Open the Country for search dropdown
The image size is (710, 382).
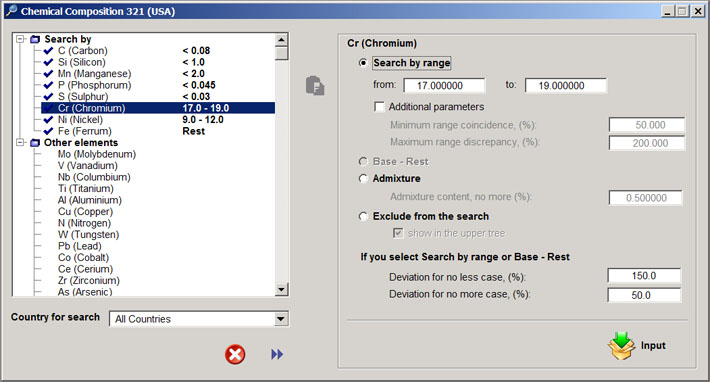(x=281, y=319)
